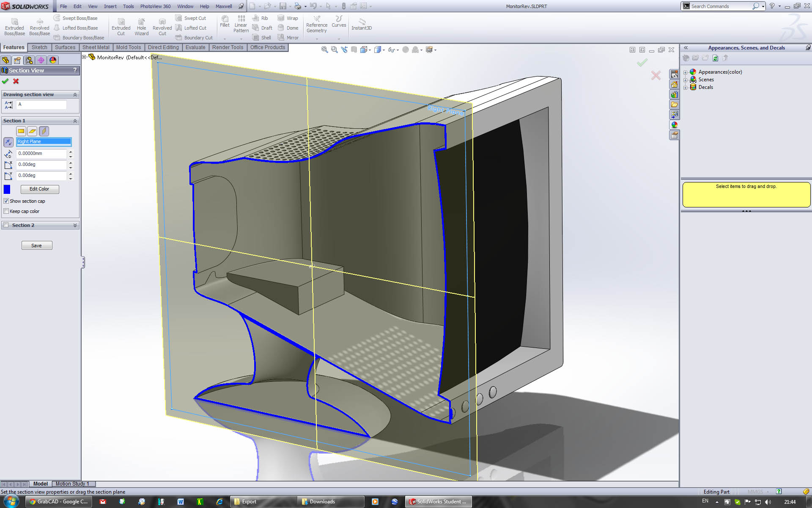Viewport: 812px width, 508px height.
Task: Click the offset distance input field
Action: [41, 154]
